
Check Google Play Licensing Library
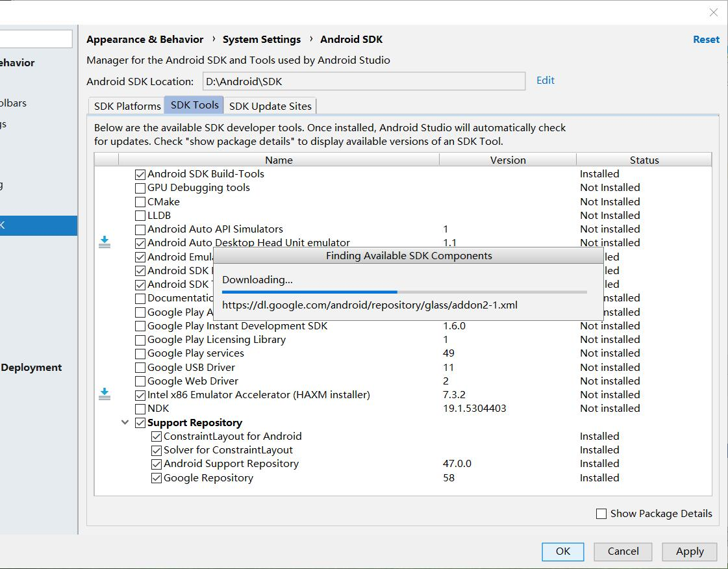click(140, 340)
